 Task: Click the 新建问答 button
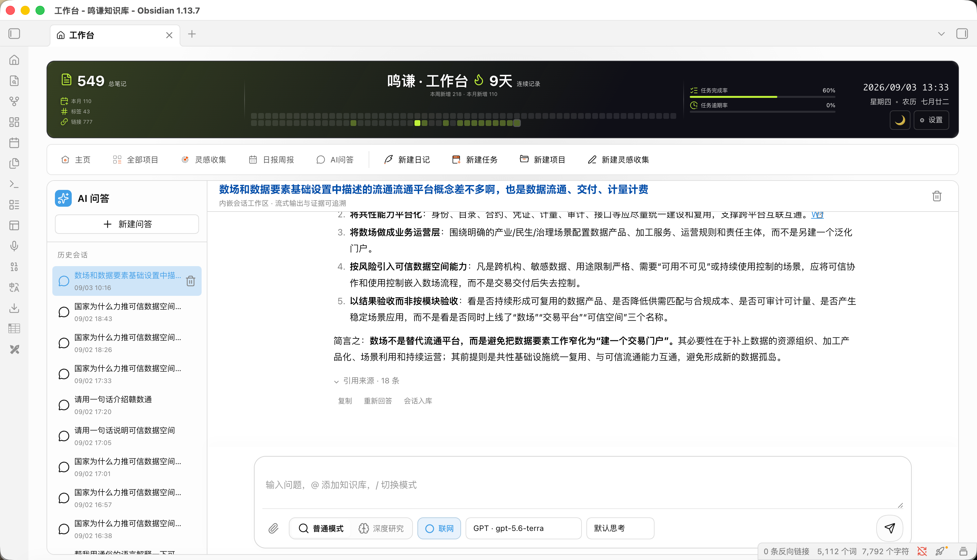127,224
